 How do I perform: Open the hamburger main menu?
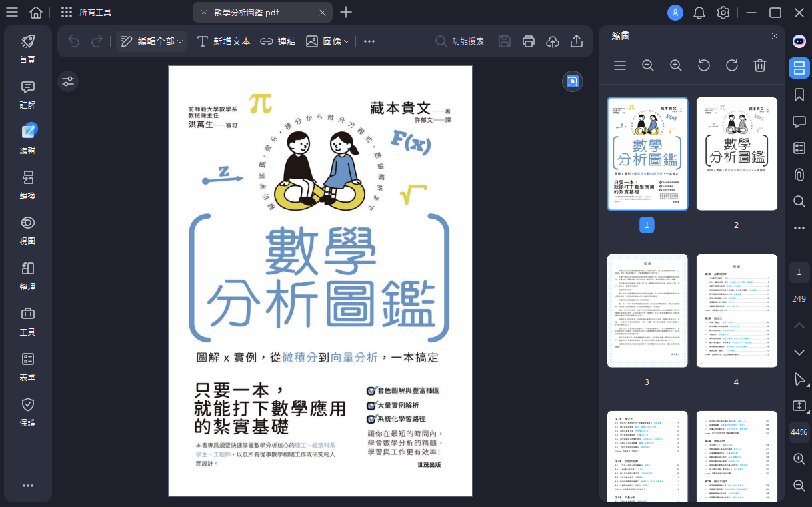click(12, 13)
